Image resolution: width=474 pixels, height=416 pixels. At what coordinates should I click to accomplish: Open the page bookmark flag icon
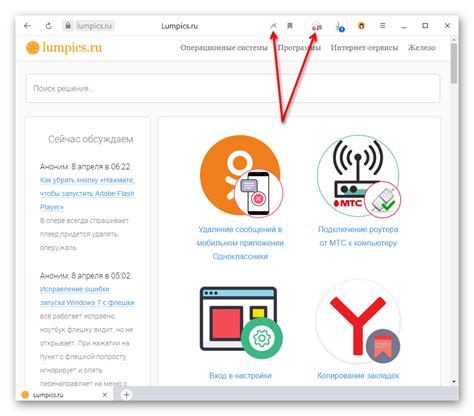(x=290, y=26)
